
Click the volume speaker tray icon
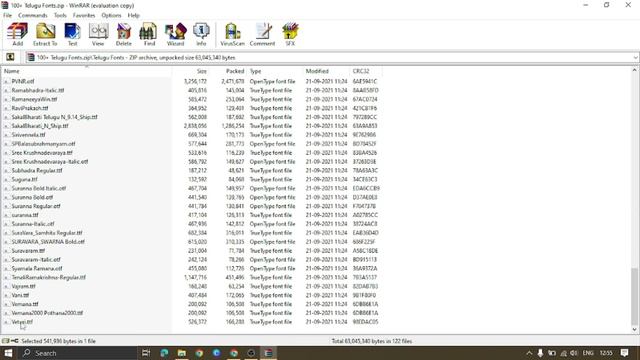pos(574,353)
